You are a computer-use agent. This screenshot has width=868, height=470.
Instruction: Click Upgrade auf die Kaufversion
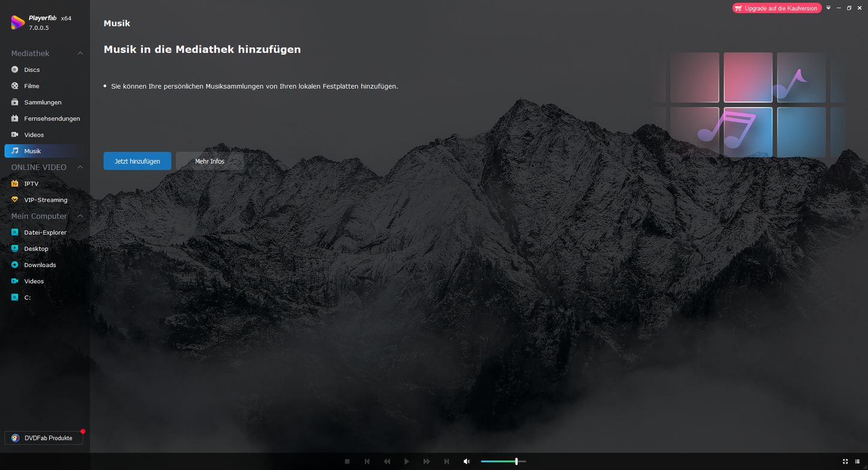(777, 8)
